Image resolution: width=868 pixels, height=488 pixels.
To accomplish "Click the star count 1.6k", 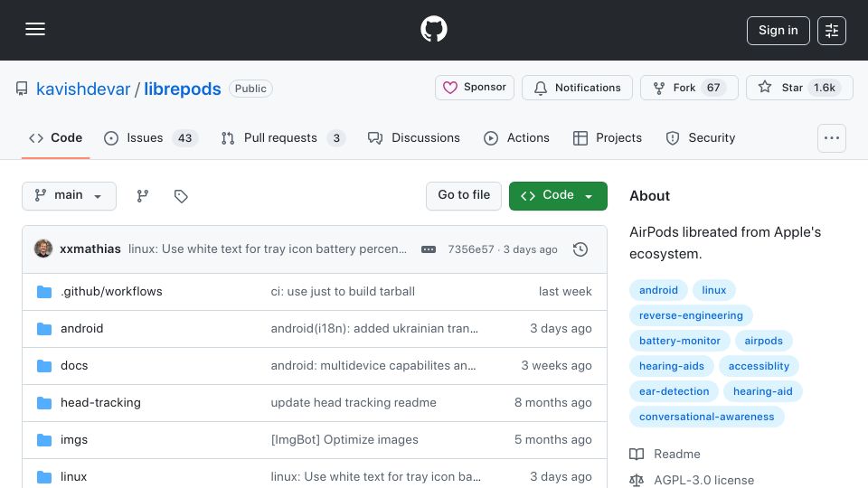I will point(825,88).
